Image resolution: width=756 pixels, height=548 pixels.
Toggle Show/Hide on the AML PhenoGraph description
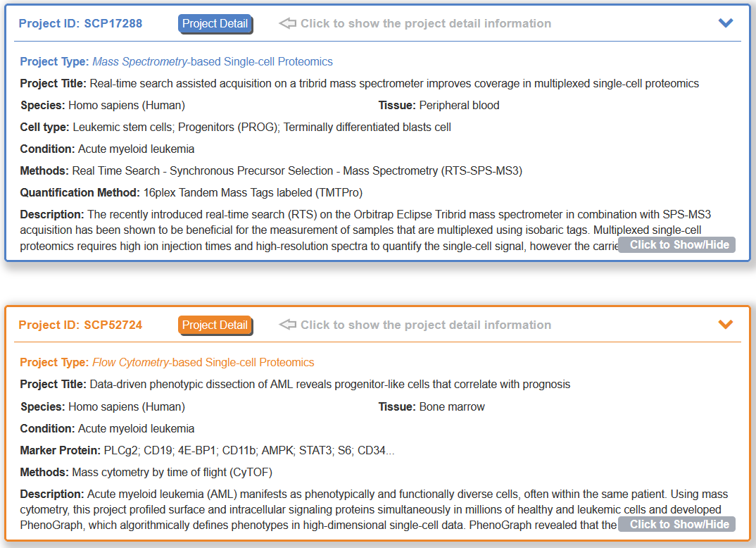[x=679, y=524]
